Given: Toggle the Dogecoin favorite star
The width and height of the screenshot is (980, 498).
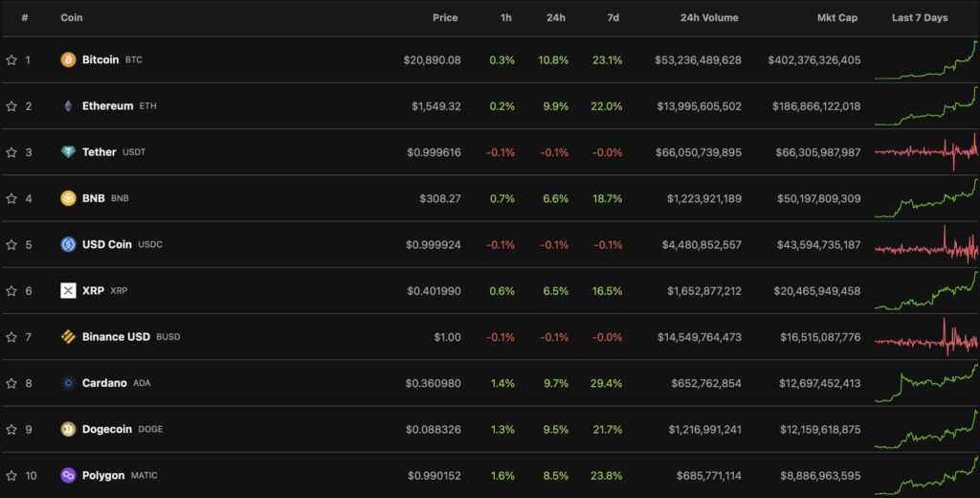Looking at the screenshot, I should tap(11, 429).
